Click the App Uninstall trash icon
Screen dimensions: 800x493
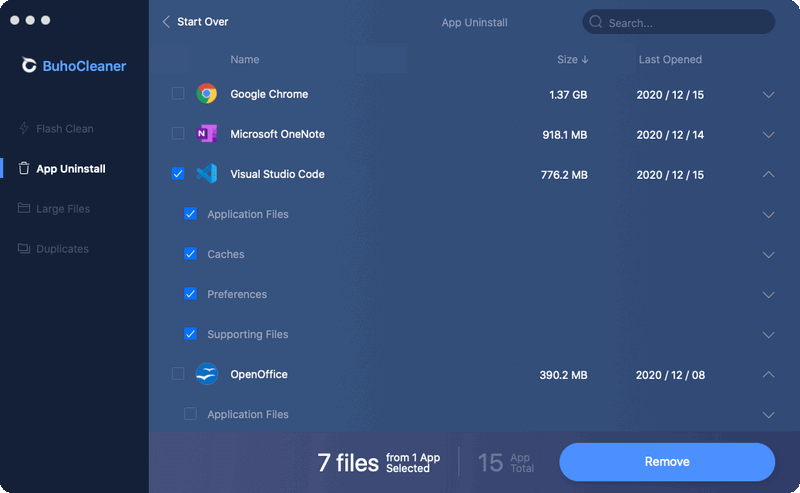pos(23,168)
